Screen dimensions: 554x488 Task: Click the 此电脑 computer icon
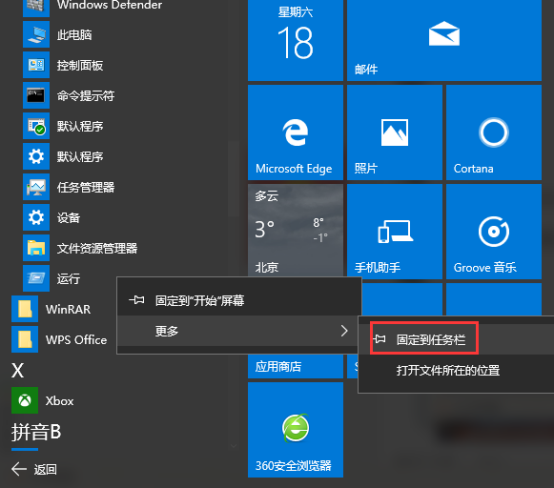[36, 34]
